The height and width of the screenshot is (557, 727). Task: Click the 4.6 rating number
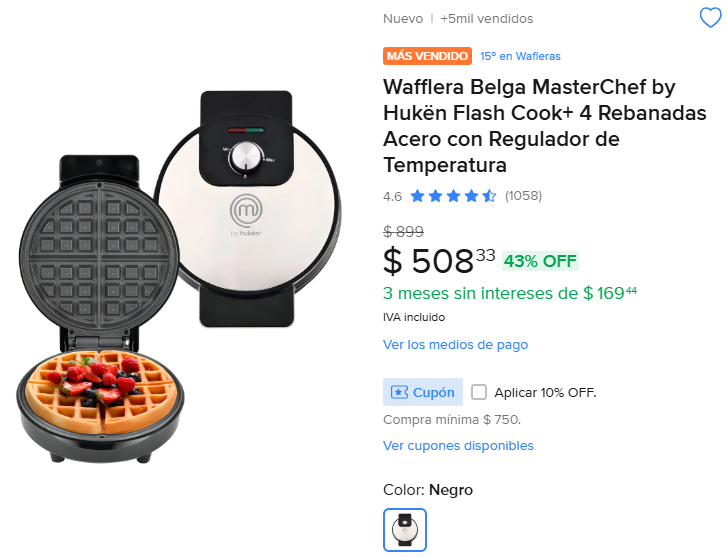[393, 196]
